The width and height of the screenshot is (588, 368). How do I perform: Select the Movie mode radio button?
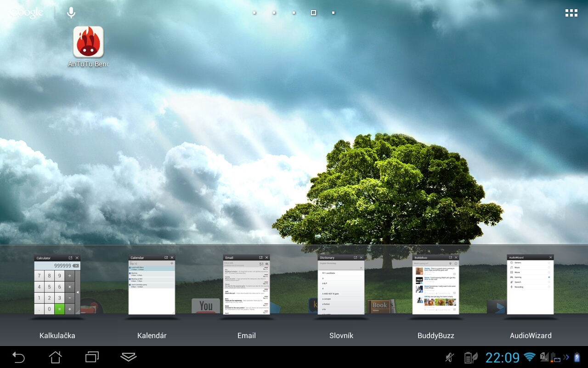tap(549, 272)
